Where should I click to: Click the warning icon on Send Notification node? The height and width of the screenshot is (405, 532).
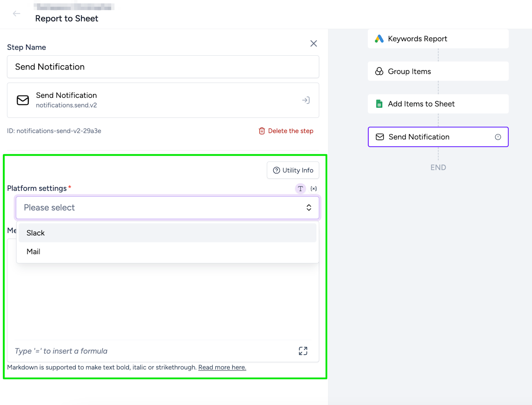tap(498, 137)
